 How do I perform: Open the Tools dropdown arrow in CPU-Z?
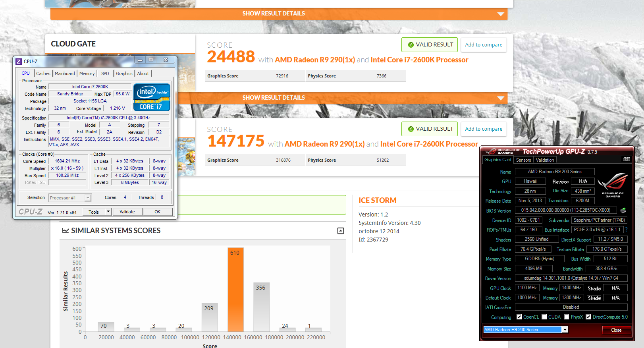coord(108,212)
